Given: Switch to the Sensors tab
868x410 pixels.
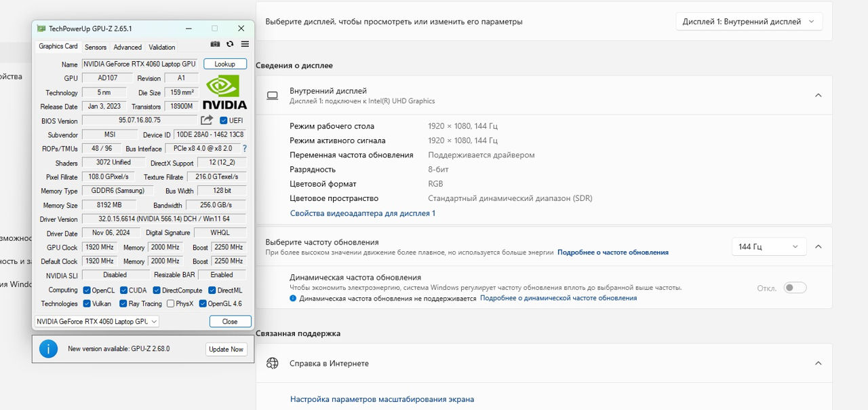Looking at the screenshot, I should point(96,47).
